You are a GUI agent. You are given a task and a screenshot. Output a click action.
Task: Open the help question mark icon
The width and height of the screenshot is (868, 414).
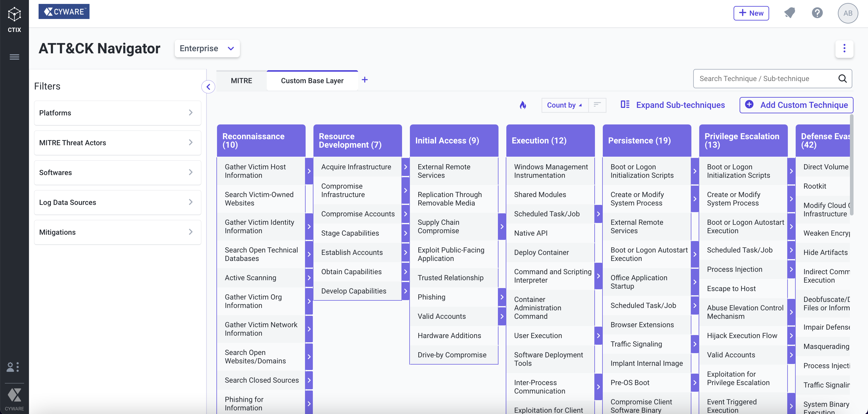[817, 13]
